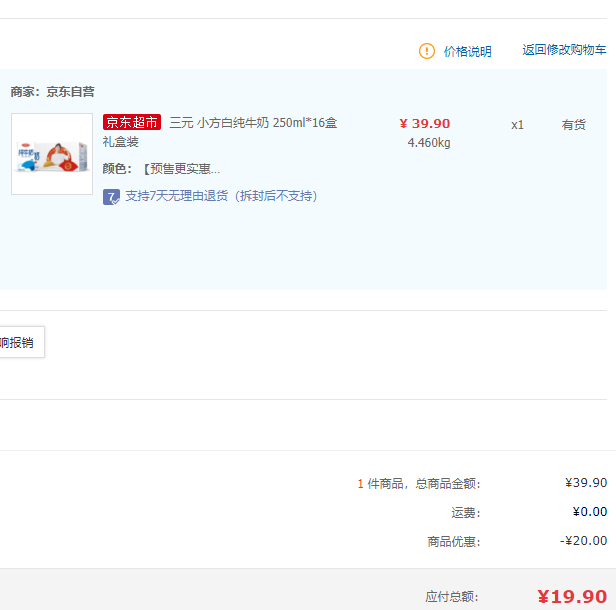The width and height of the screenshot is (616, 610).
Task: Click the 京东超市 red badge
Action: tap(132, 122)
